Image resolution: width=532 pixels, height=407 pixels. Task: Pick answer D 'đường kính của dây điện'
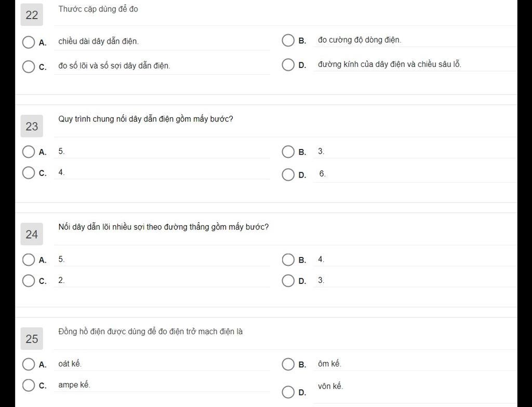tap(288, 65)
